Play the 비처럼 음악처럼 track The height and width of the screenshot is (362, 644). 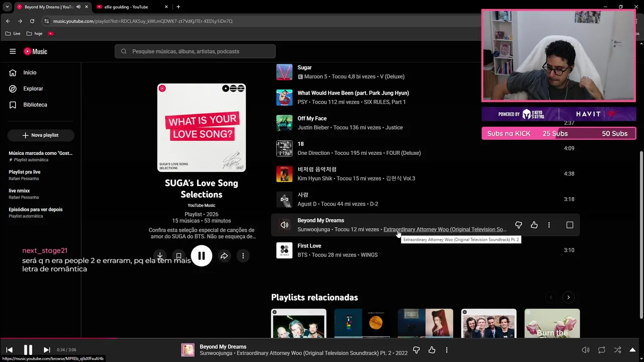317,169
